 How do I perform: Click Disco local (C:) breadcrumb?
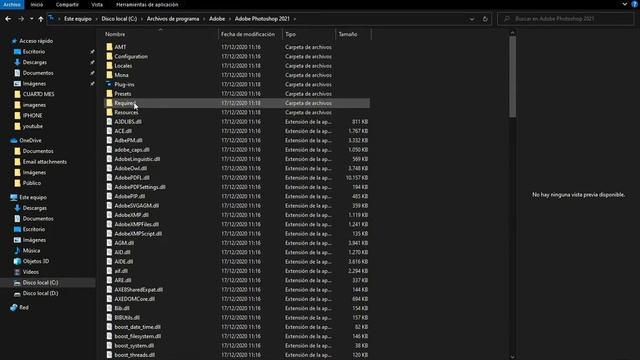click(x=119, y=19)
